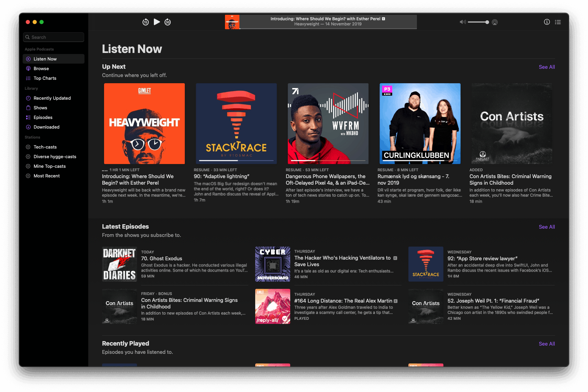The width and height of the screenshot is (588, 392).
Task: Open the AirPlay output icon
Action: pos(495,22)
